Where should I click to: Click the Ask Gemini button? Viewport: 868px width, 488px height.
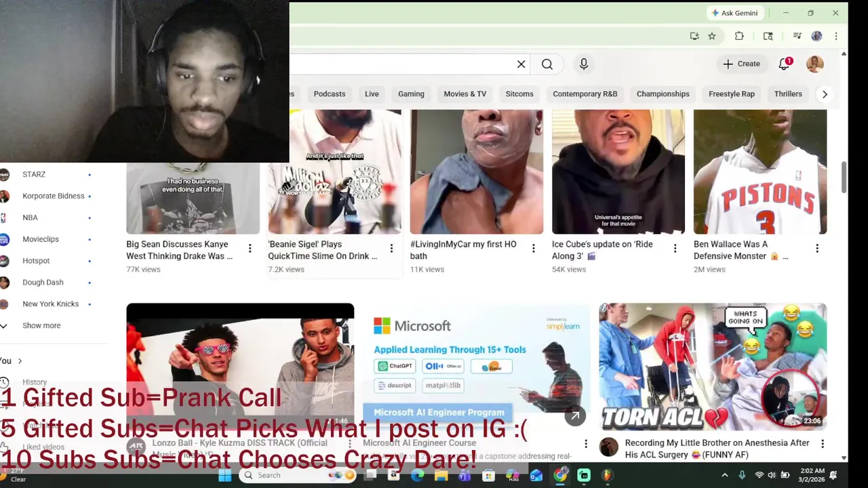pyautogui.click(x=734, y=13)
